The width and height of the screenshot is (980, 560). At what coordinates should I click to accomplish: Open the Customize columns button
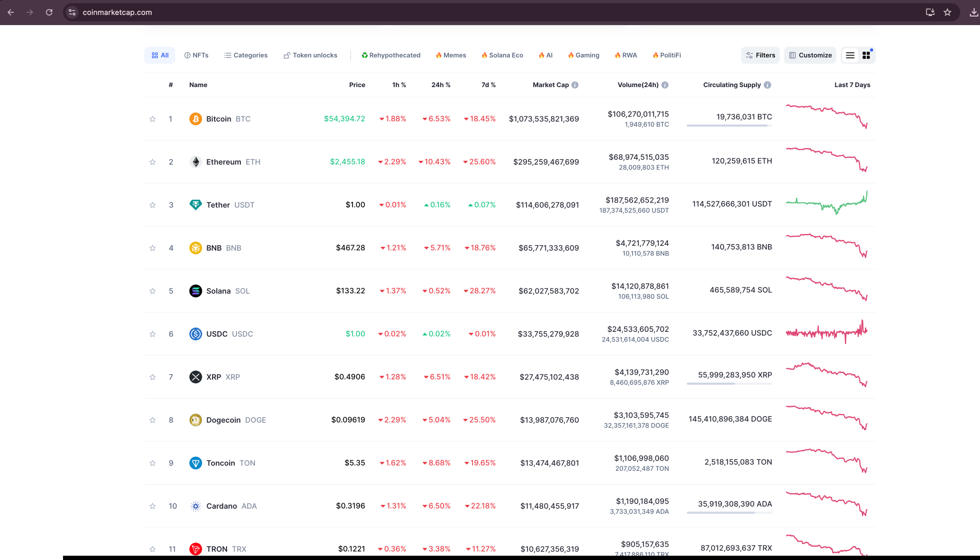point(810,55)
